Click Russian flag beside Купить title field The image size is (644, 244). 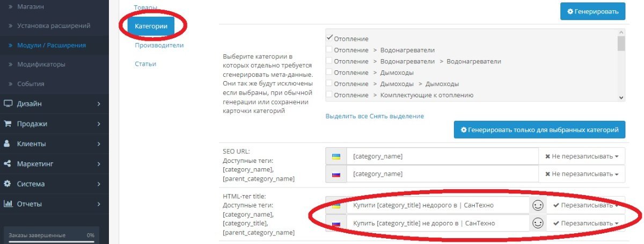pyautogui.click(x=336, y=223)
